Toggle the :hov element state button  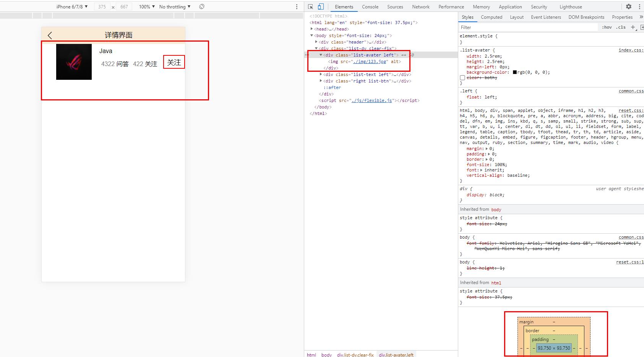click(607, 27)
